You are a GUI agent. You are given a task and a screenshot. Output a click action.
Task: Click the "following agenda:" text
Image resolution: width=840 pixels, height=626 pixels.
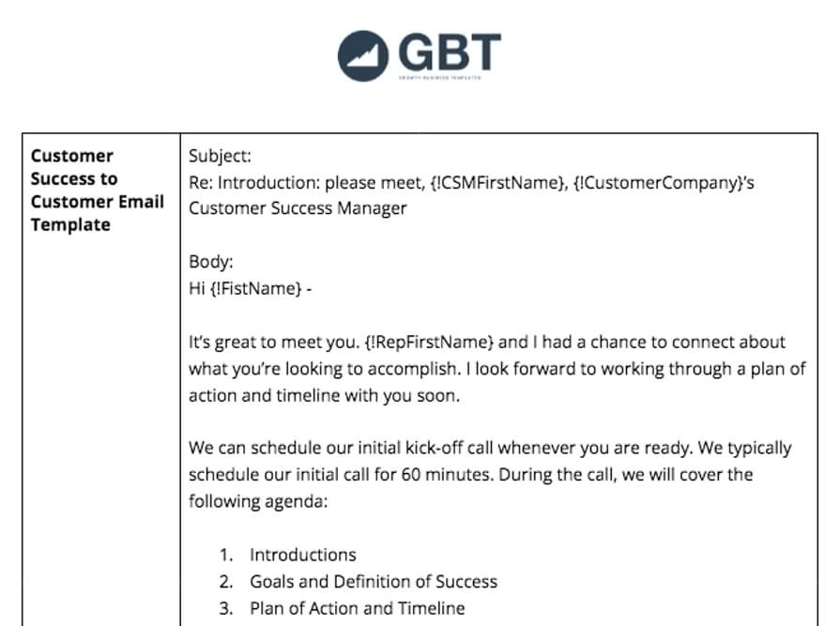[x=257, y=501]
